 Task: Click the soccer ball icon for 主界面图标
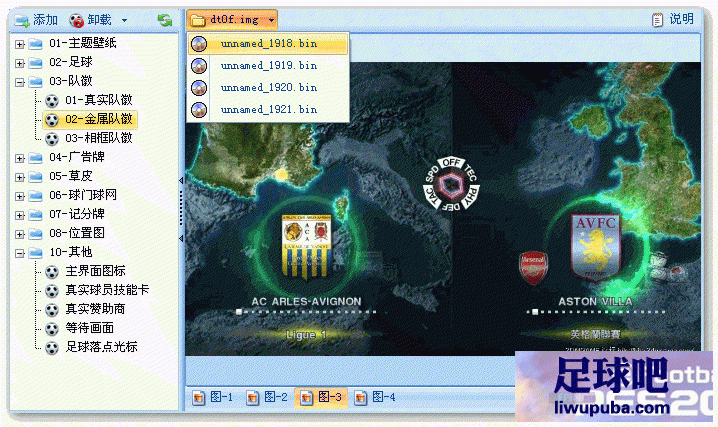point(52,272)
